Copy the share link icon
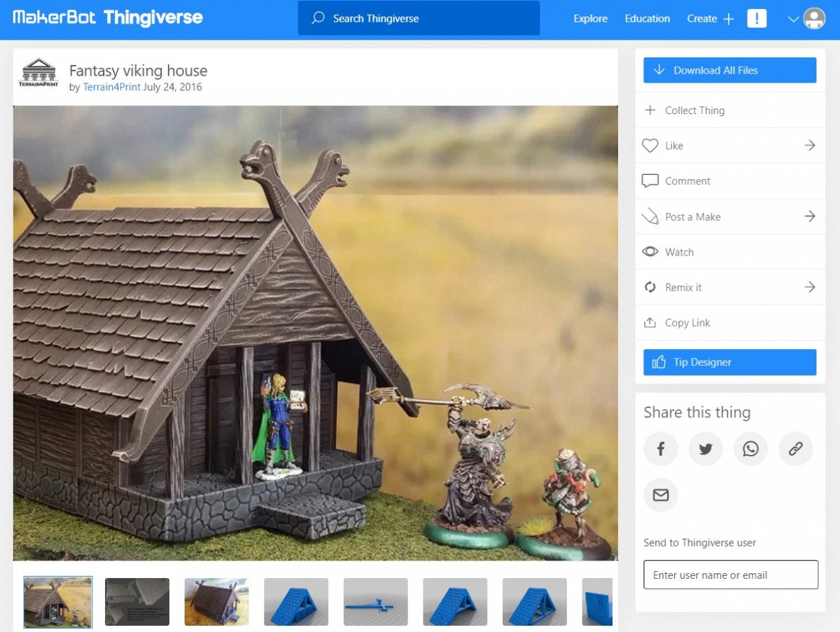840x632 pixels. pyautogui.click(x=794, y=449)
